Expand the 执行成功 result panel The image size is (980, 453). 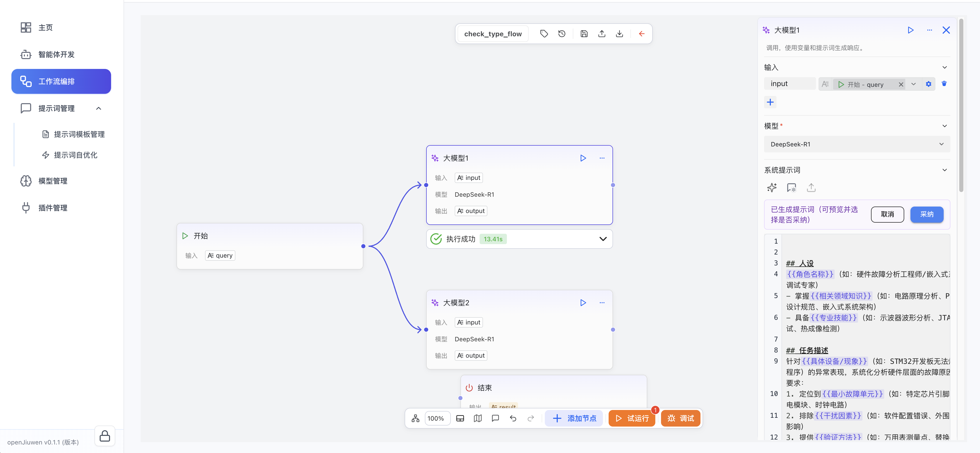pyautogui.click(x=603, y=239)
